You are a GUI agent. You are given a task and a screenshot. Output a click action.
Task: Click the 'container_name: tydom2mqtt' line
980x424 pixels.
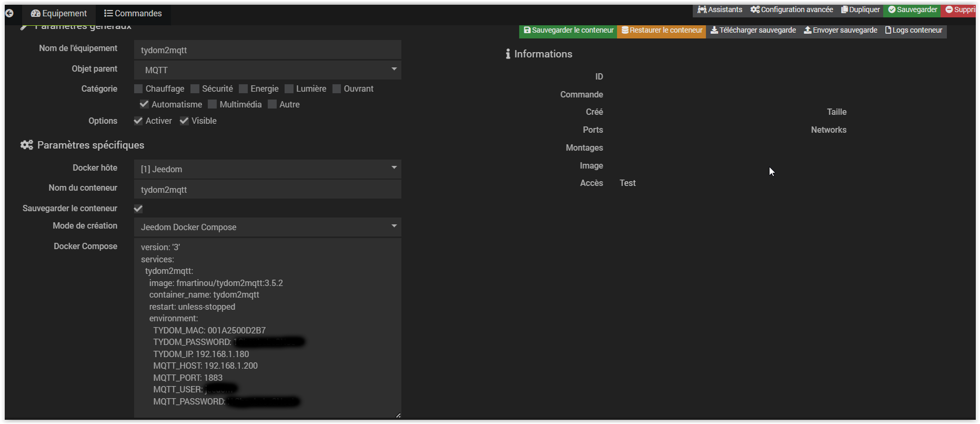(204, 294)
